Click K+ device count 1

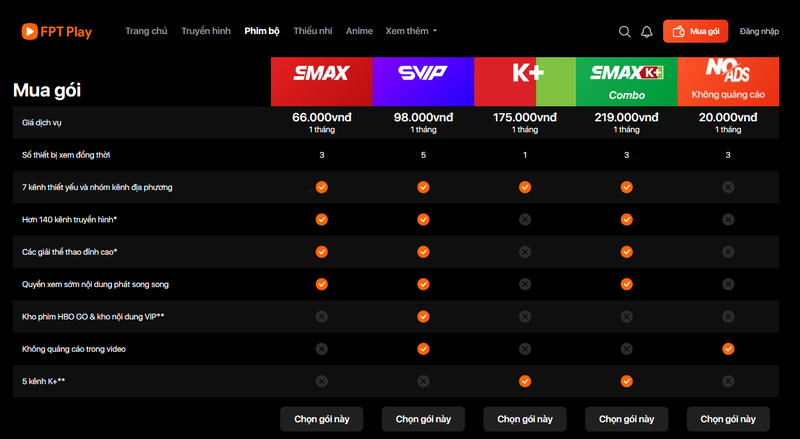(x=525, y=155)
